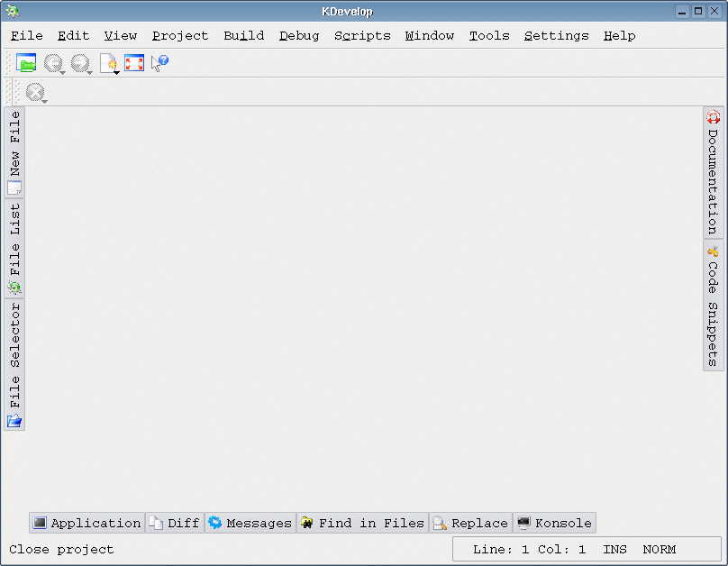
Task: Click the NORM status indicator
Action: pos(660,550)
